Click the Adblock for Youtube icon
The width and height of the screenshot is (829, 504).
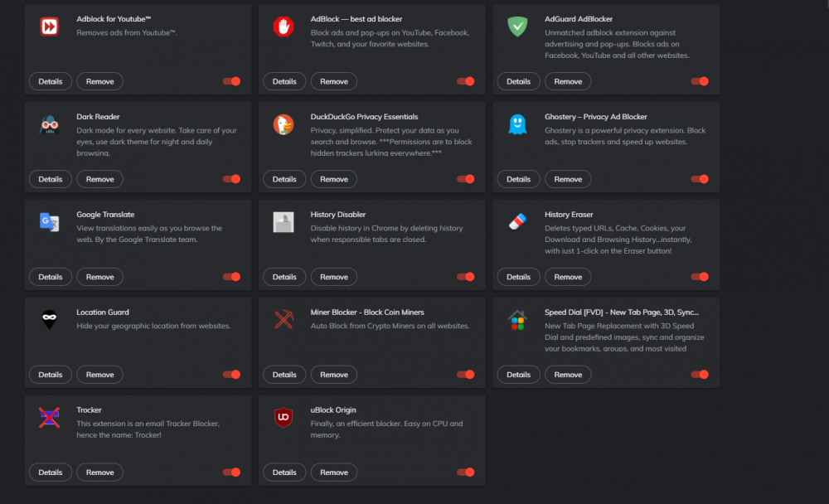[x=48, y=26]
